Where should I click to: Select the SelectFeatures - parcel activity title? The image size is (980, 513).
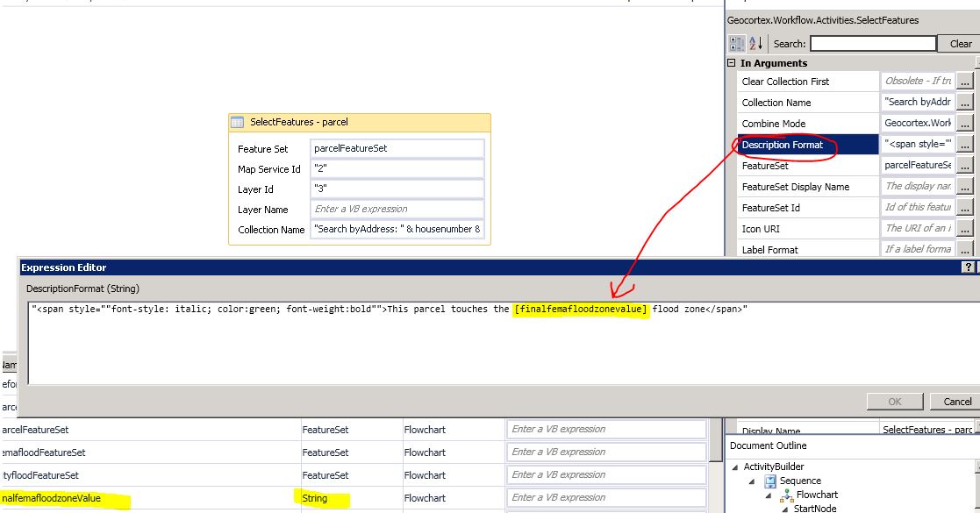pos(299,123)
